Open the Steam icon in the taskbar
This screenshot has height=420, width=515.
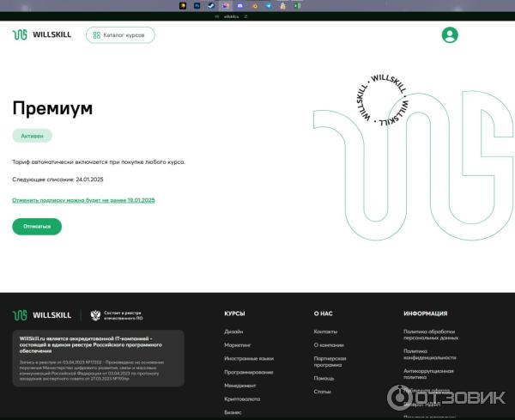(211, 6)
